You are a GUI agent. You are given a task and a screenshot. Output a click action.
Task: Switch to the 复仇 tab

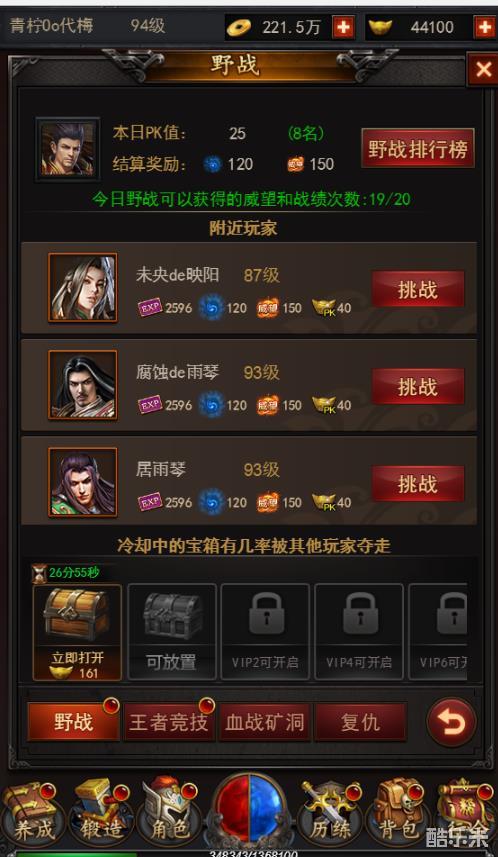(360, 722)
